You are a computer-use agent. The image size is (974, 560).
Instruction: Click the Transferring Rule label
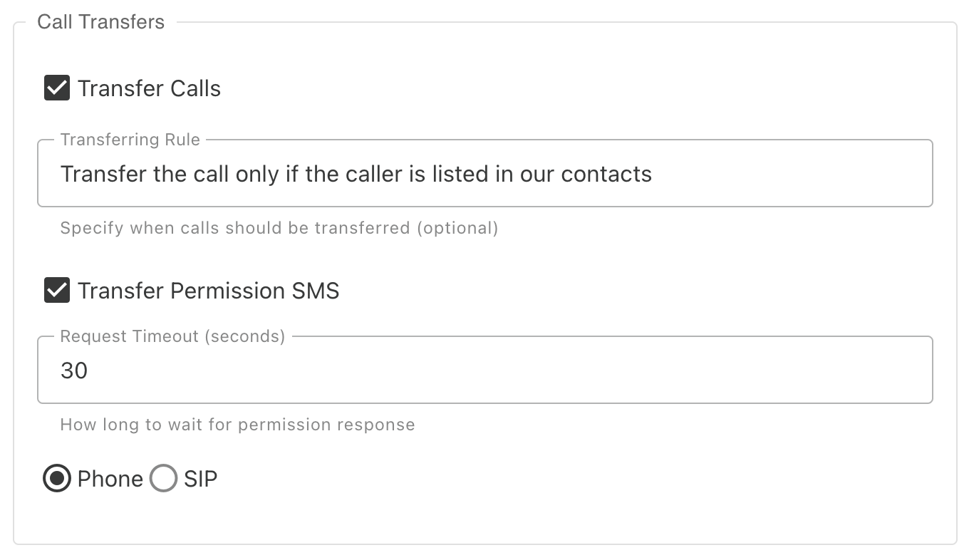130,140
